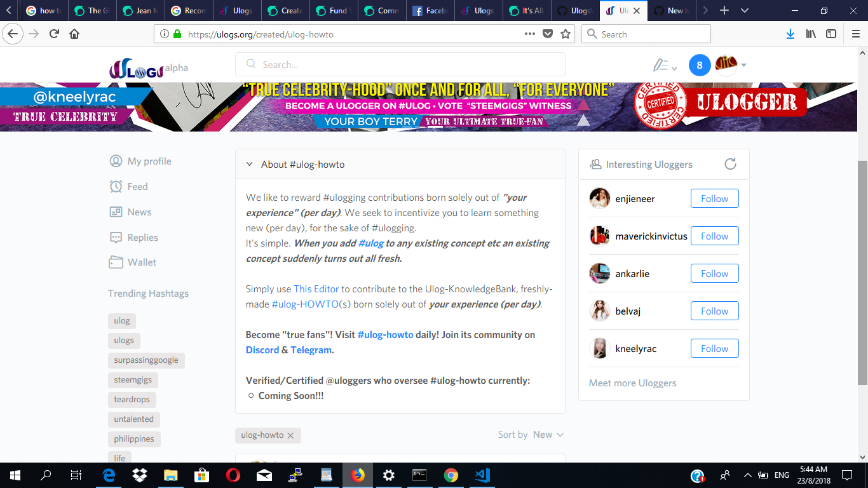868x488 pixels.
Task: Open Firefox downloads arrow
Action: tap(790, 34)
